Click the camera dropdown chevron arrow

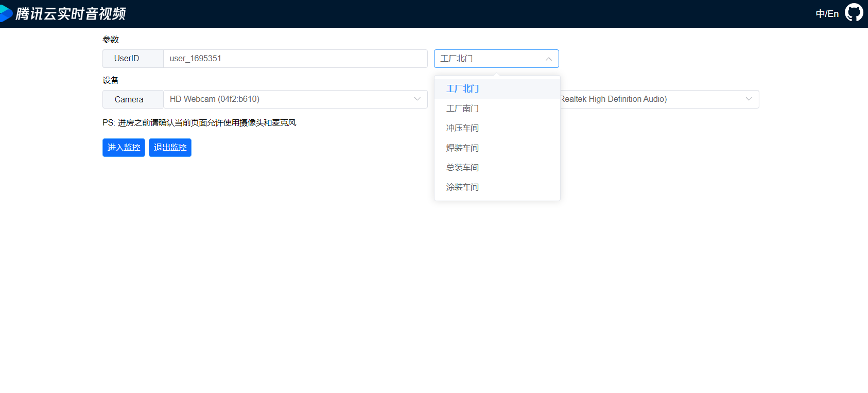[x=417, y=99]
